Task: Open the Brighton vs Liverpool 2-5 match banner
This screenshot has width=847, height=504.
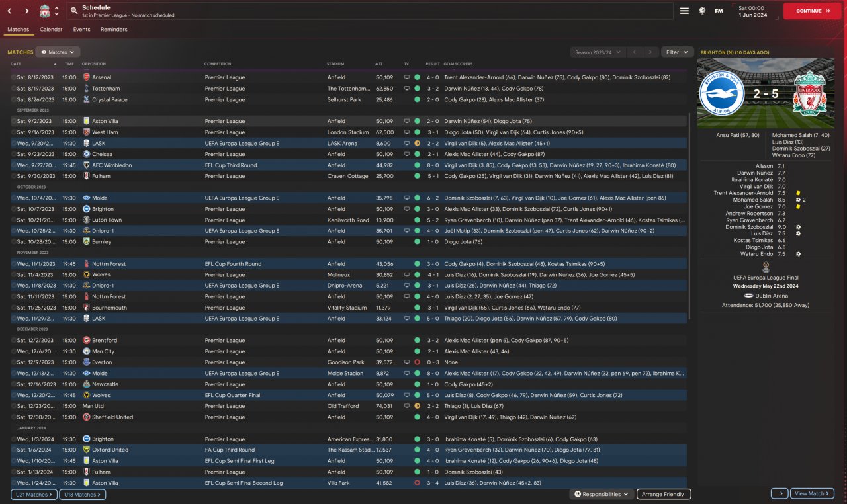Action: pos(766,94)
